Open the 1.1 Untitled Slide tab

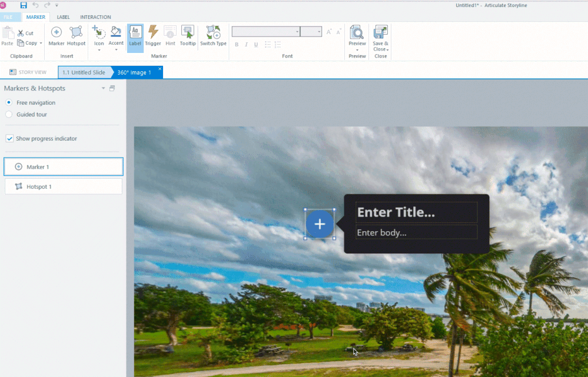click(84, 72)
